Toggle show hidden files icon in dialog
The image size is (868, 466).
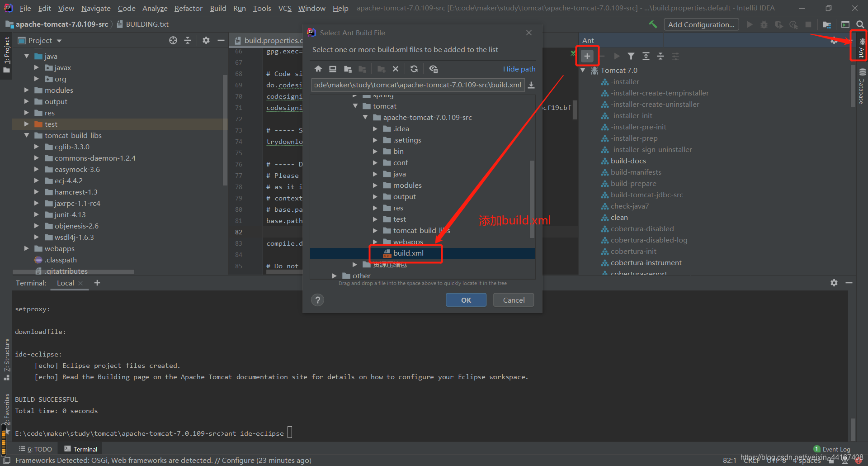point(433,69)
